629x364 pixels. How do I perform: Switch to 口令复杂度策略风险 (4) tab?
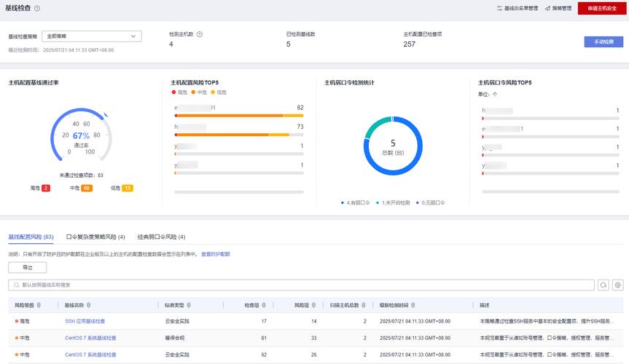pos(95,237)
